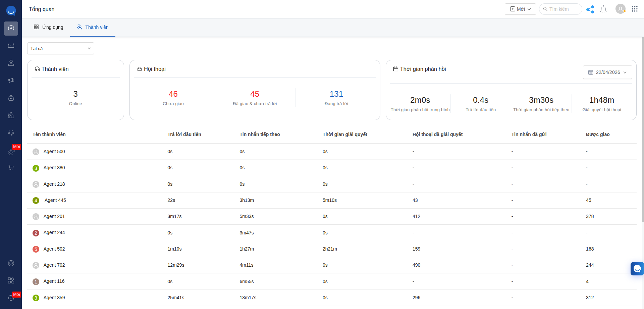
Task: Select the 'Thành viên' tab
Action: (93, 27)
